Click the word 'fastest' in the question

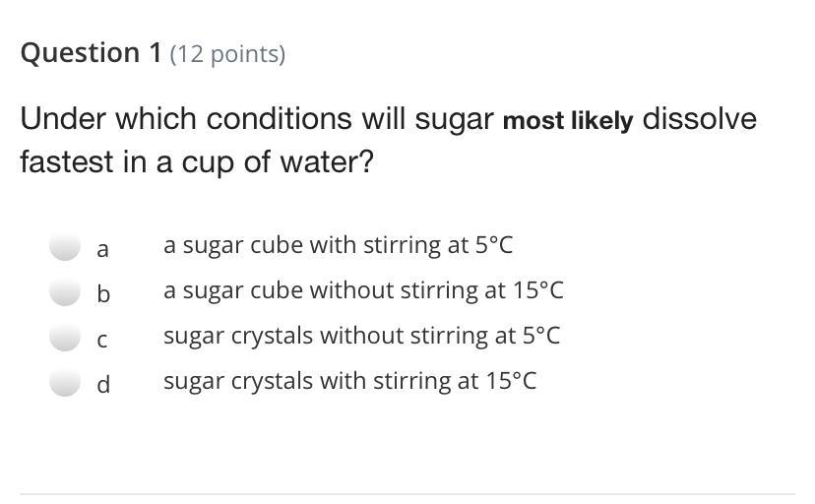pyautogui.click(x=67, y=161)
